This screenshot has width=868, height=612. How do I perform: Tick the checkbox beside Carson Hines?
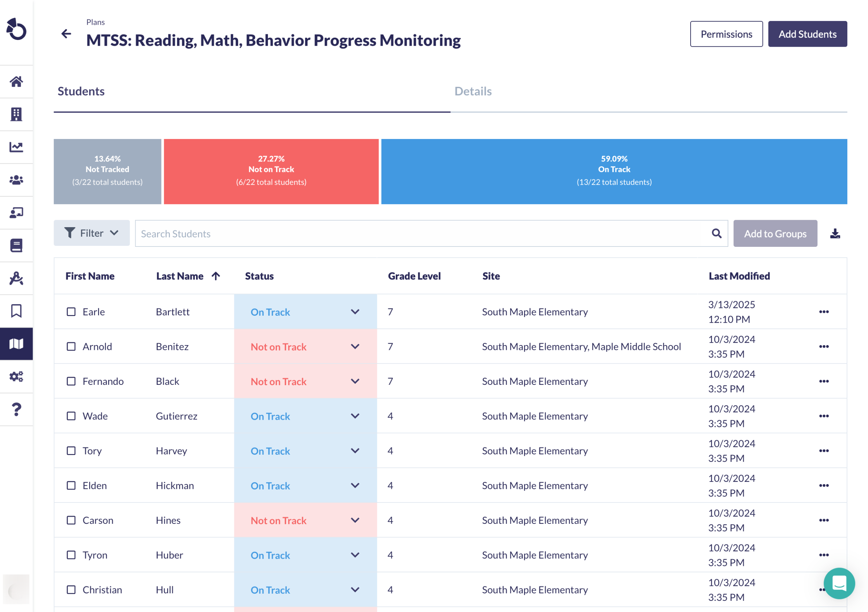[71, 520]
